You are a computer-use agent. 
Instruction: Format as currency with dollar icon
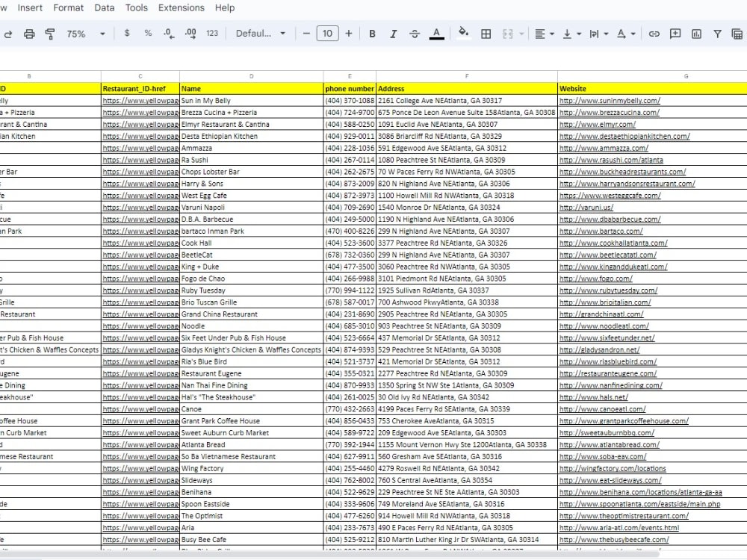click(x=127, y=34)
